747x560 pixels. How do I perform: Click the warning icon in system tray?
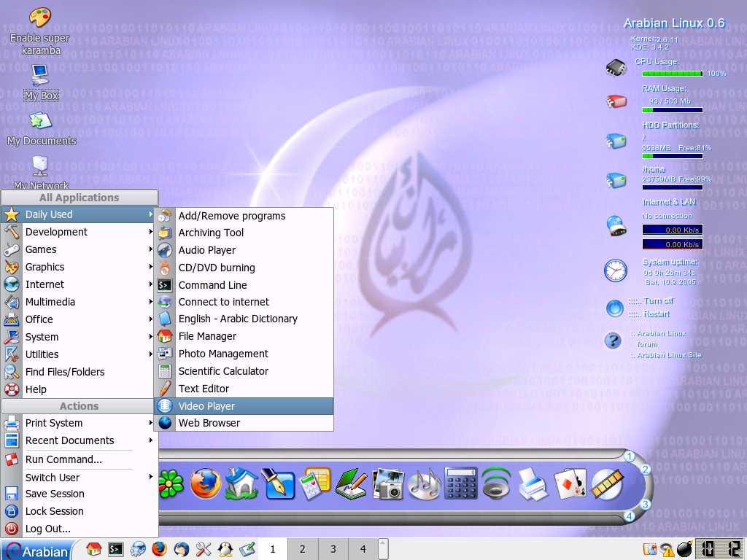coord(667,551)
